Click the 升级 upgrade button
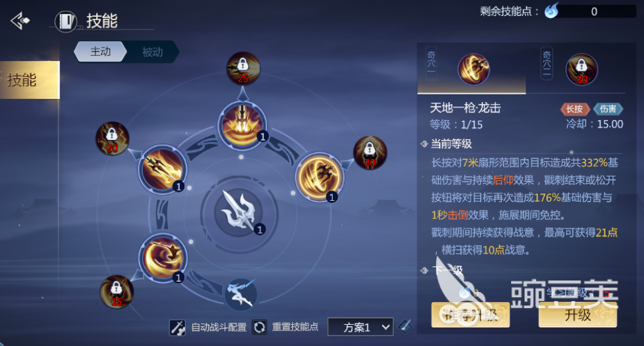The image size is (644, 346). (x=578, y=315)
